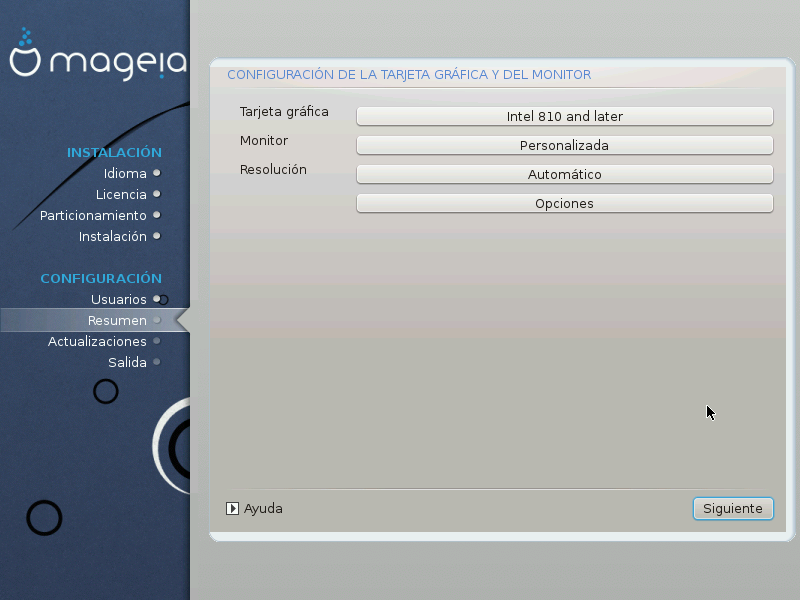Click the Salida step in sidebar
The width and height of the screenshot is (800, 600).
pyautogui.click(x=127, y=362)
